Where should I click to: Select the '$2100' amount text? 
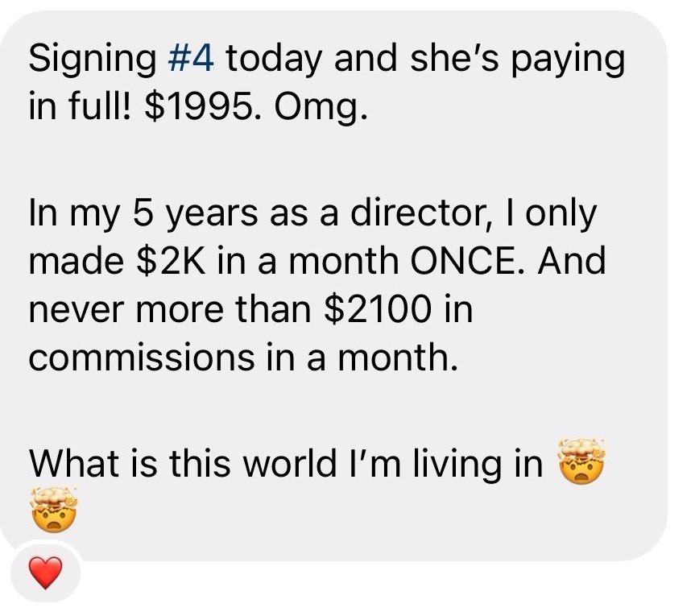377,309
